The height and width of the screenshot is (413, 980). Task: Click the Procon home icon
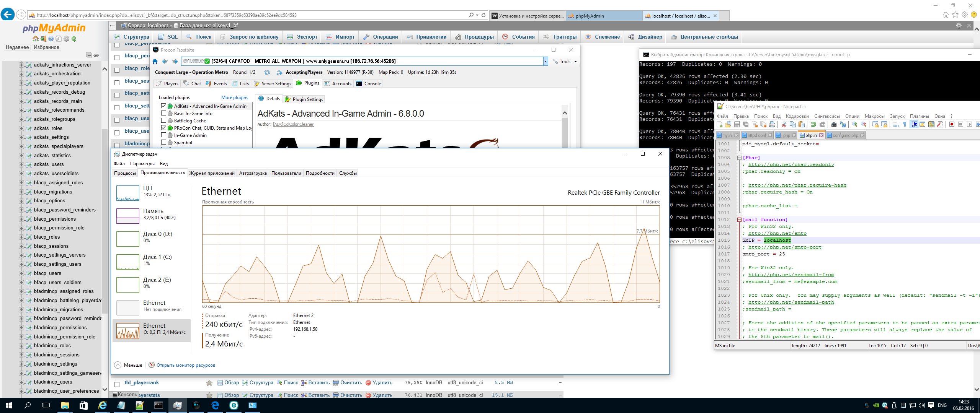155,61
